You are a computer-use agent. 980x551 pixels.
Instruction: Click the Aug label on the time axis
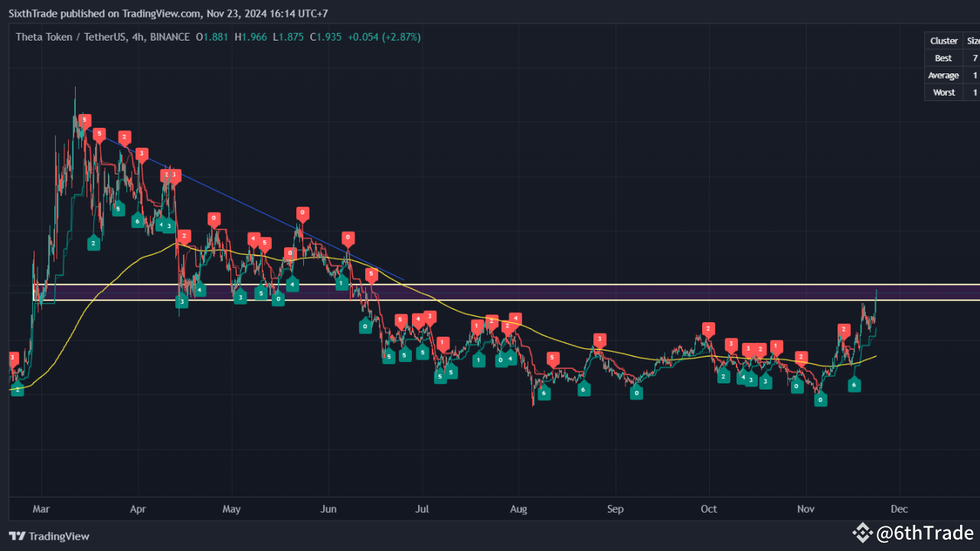[x=518, y=509]
